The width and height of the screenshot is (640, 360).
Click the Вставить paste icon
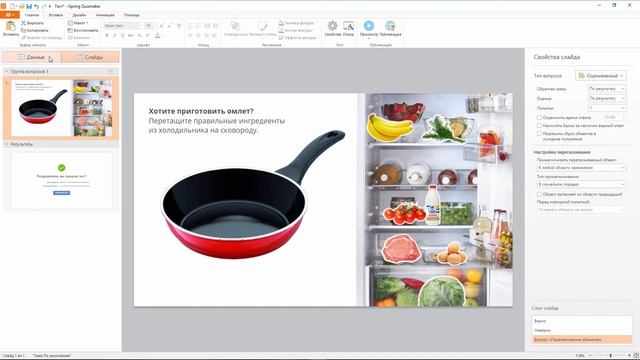[11, 27]
